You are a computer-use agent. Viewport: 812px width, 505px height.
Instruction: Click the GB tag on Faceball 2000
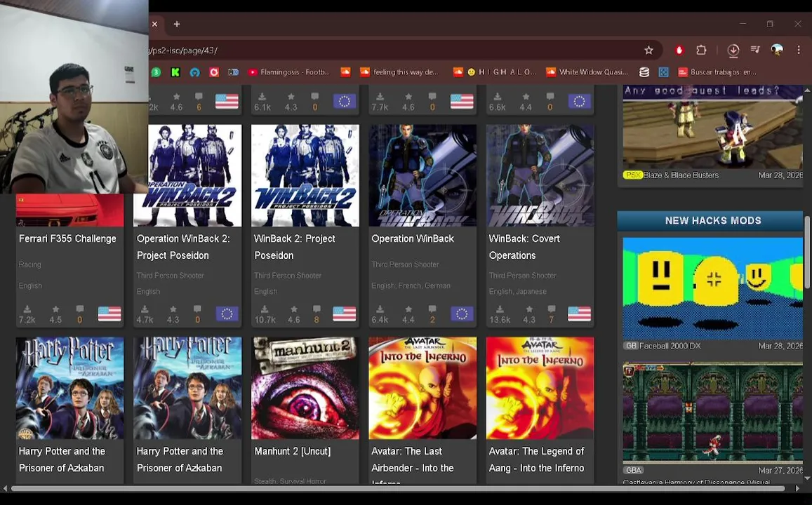(x=630, y=346)
